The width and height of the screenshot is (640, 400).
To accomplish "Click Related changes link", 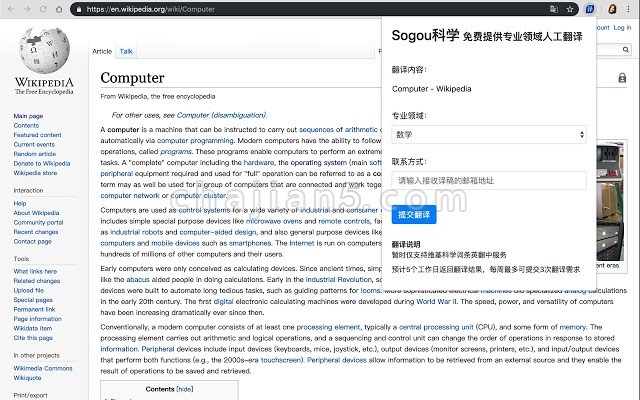I will [x=37, y=281].
